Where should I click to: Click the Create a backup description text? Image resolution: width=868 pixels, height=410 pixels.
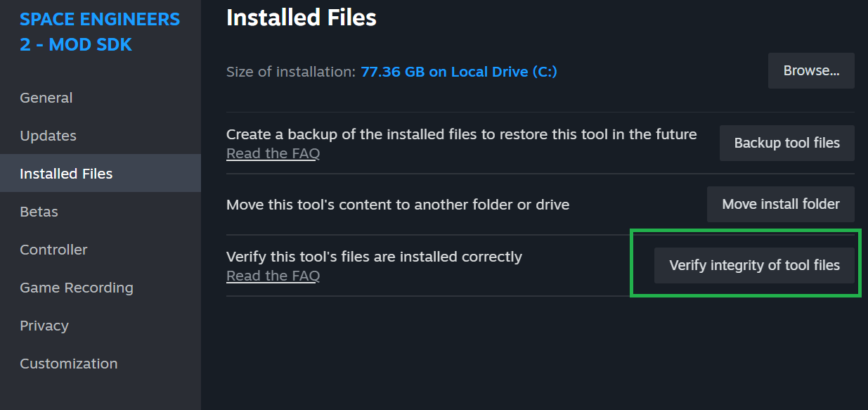click(461, 134)
